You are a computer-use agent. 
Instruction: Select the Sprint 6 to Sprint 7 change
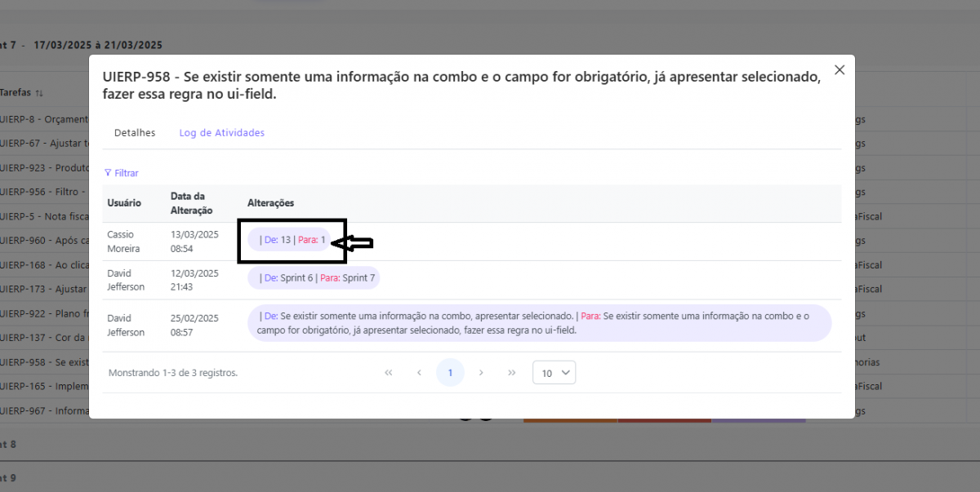(314, 277)
